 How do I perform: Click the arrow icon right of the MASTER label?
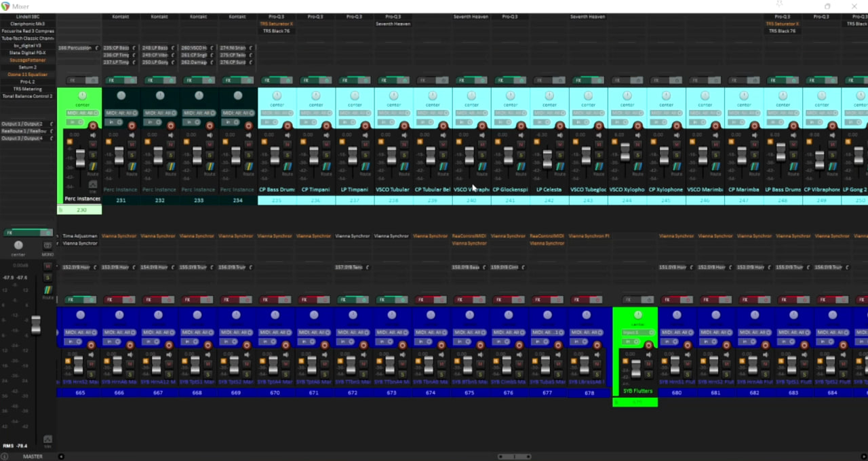point(61,456)
